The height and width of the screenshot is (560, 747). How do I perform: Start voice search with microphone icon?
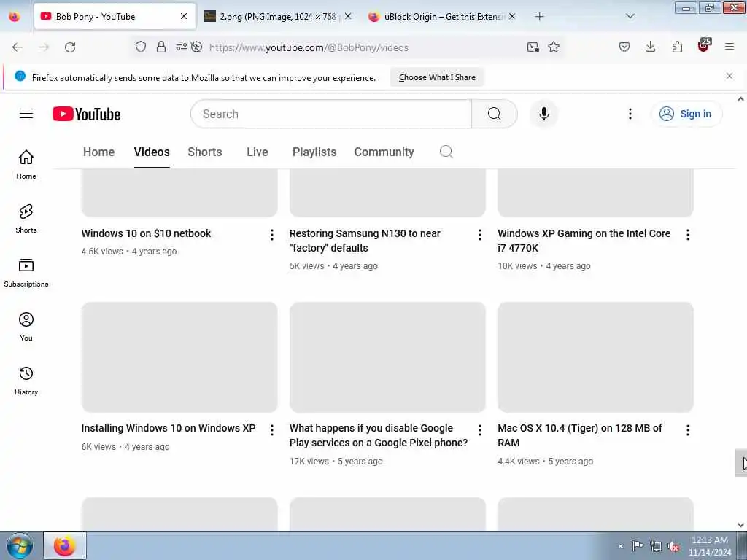tap(544, 114)
